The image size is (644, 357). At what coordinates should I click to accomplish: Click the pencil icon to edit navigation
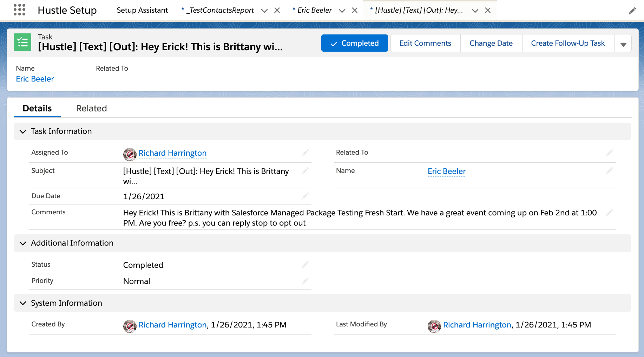(632, 11)
